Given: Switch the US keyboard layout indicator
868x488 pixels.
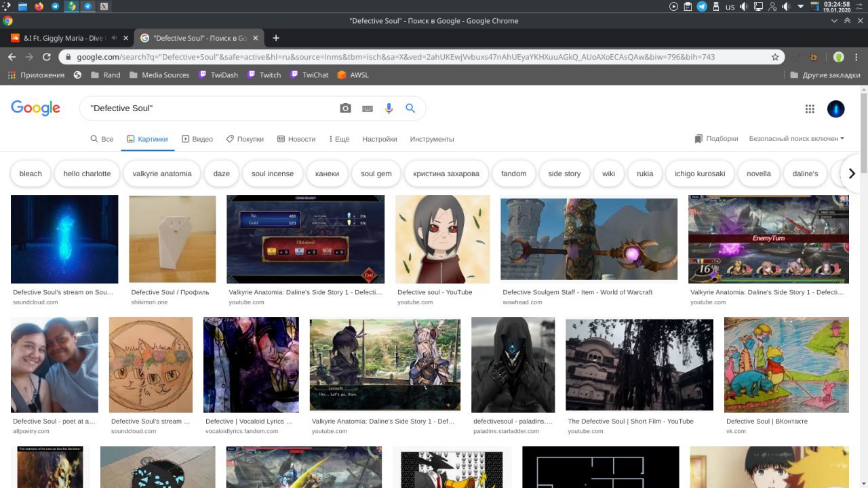Looking at the screenshot, I should [730, 6].
